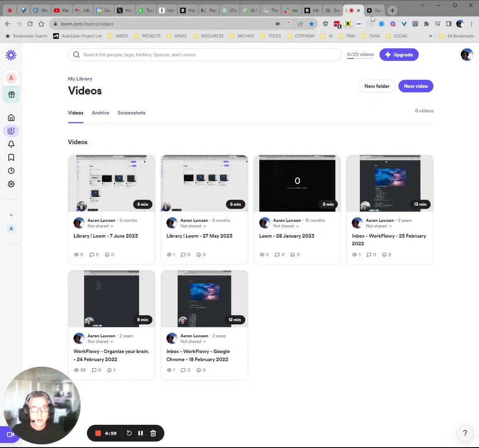Image resolution: width=479 pixels, height=448 pixels.
Task: Click the red A workspace avatar
Action: pyautogui.click(x=11, y=78)
